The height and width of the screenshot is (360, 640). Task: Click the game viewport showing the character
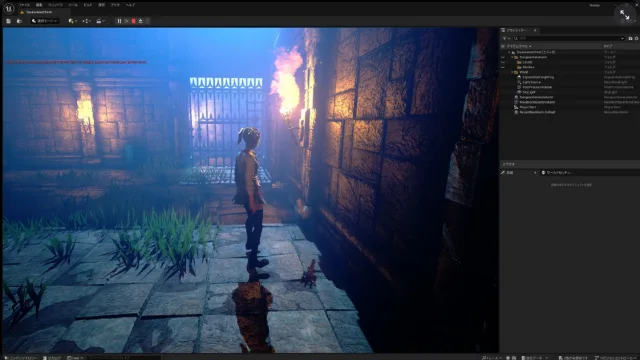click(x=250, y=190)
